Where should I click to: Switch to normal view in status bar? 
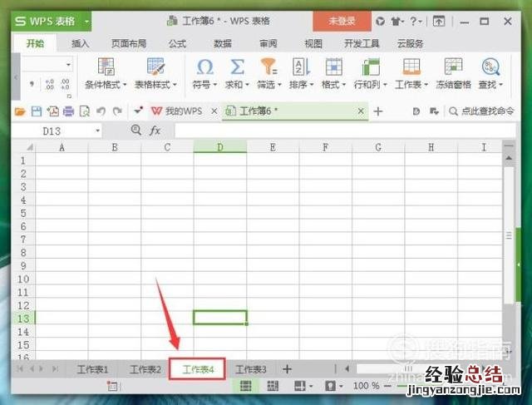coord(246,386)
